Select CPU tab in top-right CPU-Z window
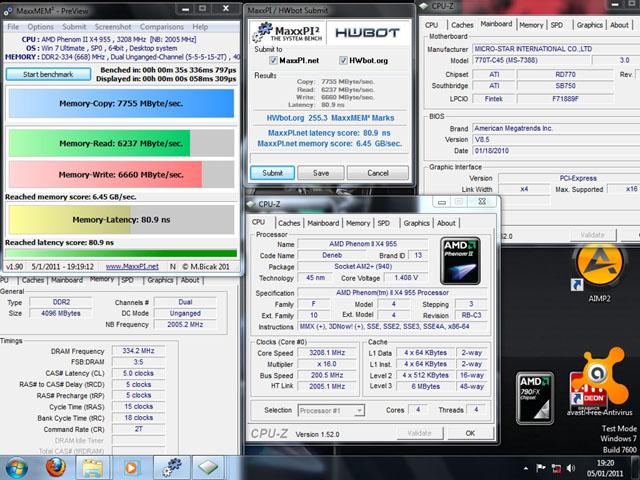Viewport: 640px width, 480px height. point(431,25)
